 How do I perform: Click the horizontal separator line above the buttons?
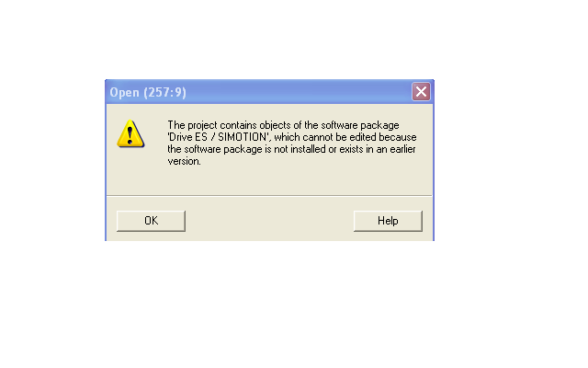tap(269, 195)
